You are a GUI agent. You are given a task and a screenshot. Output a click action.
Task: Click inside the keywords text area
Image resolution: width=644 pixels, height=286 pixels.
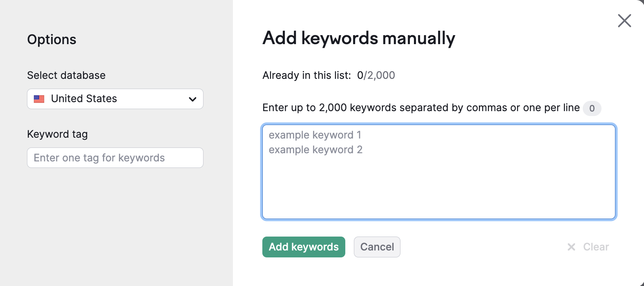pos(439,172)
